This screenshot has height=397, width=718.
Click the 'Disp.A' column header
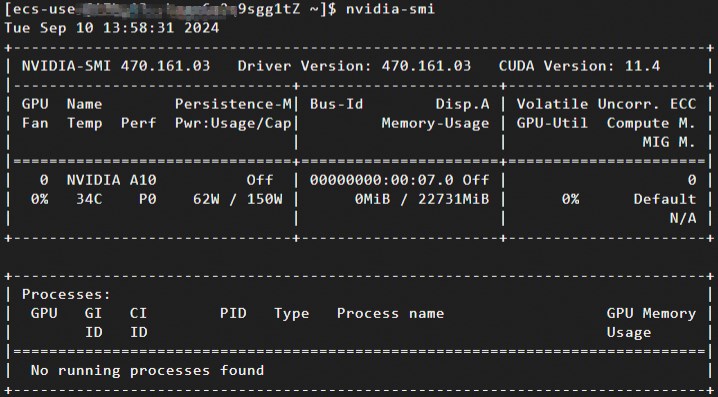tap(462, 104)
